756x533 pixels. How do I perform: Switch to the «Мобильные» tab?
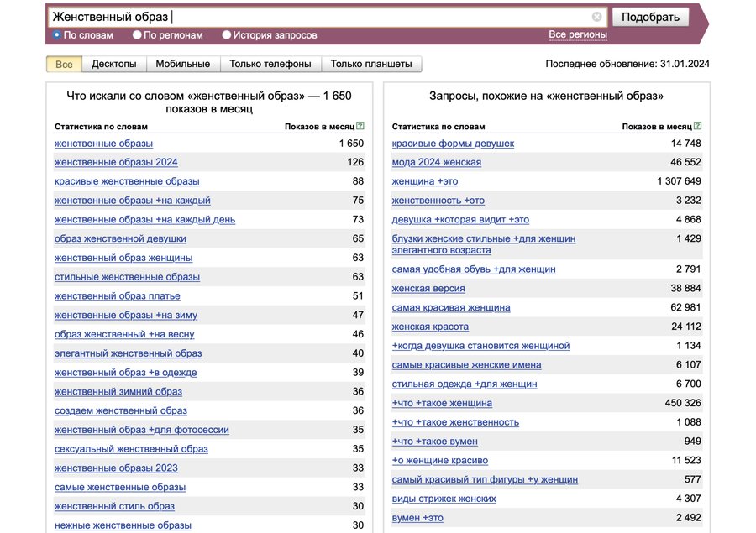[x=182, y=64]
